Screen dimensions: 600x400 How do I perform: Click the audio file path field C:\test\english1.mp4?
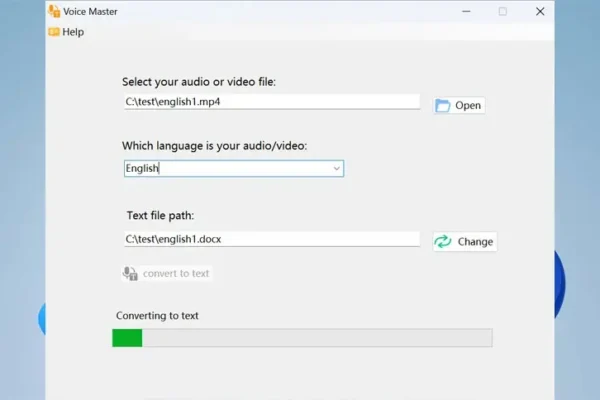272,102
